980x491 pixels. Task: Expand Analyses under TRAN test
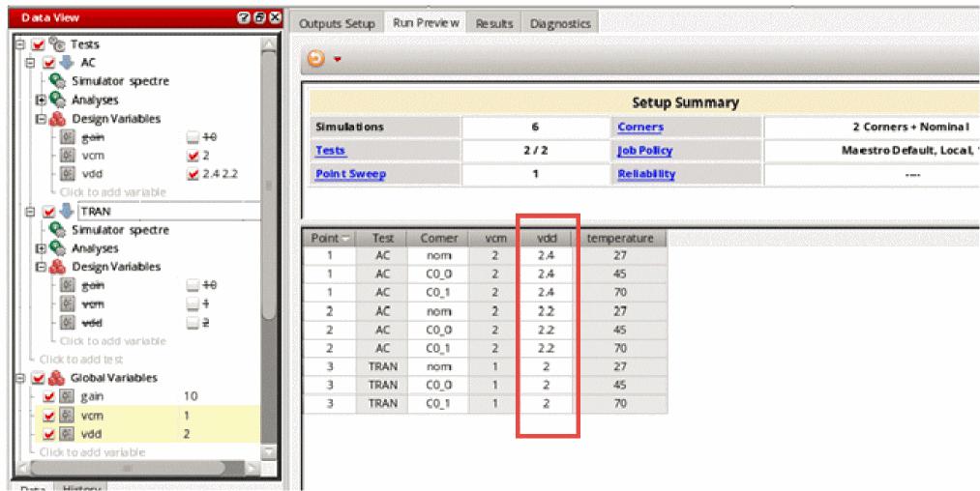[x=41, y=248]
